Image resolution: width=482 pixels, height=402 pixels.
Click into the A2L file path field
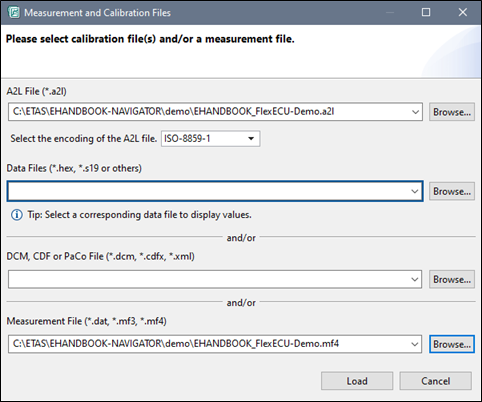(209, 112)
